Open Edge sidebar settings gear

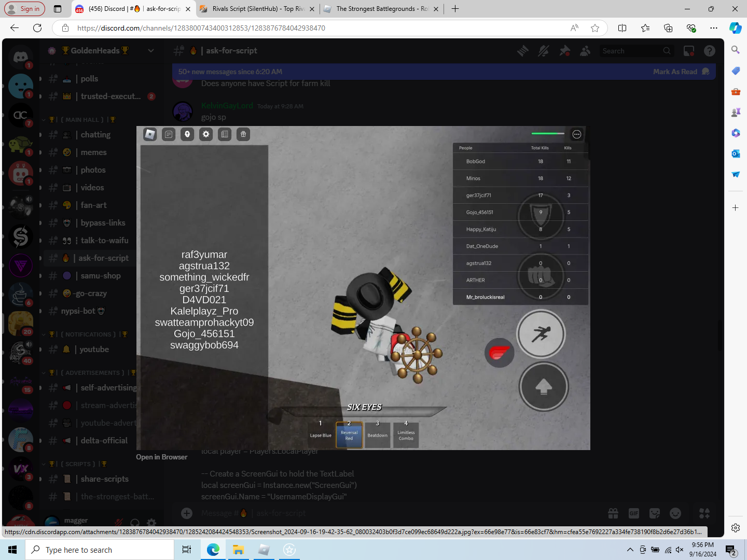point(736,528)
